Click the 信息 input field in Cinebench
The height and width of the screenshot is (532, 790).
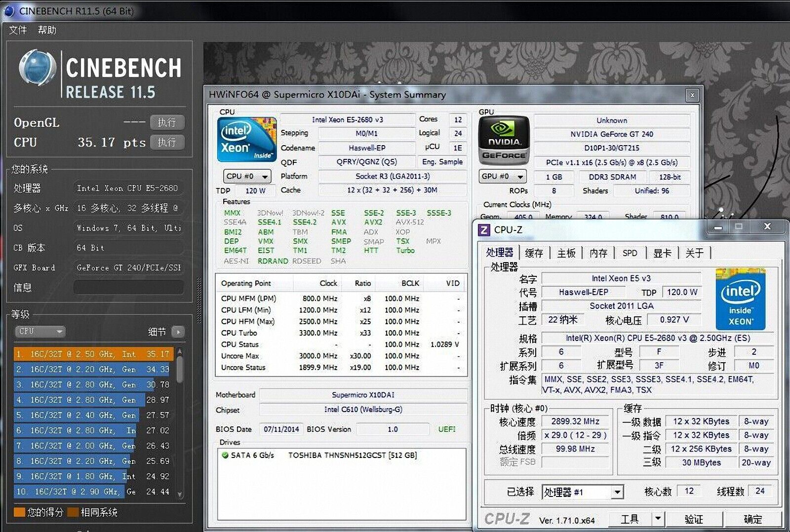(x=128, y=287)
